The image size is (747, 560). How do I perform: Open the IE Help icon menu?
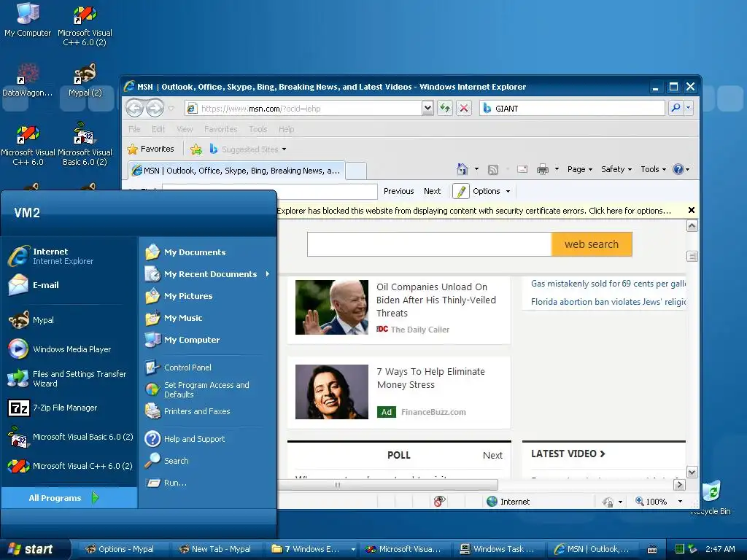pyautogui.click(x=681, y=169)
